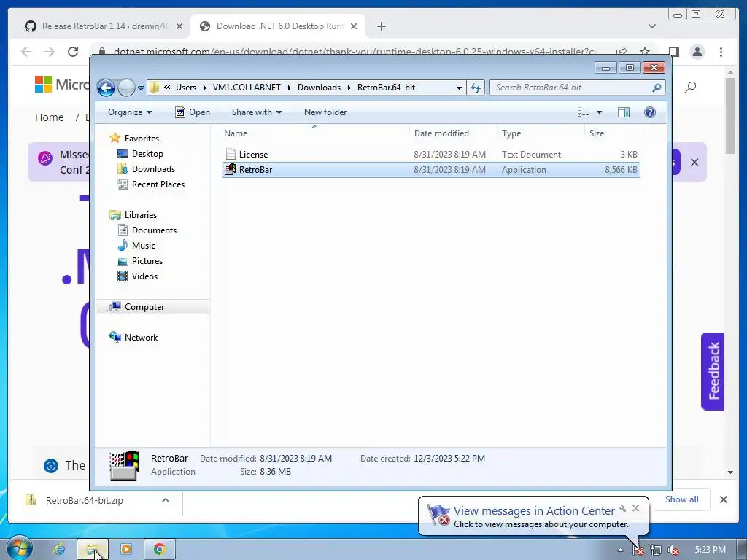Viewport: 747px width, 560px height.
Task: Open the Documents library
Action: (154, 230)
